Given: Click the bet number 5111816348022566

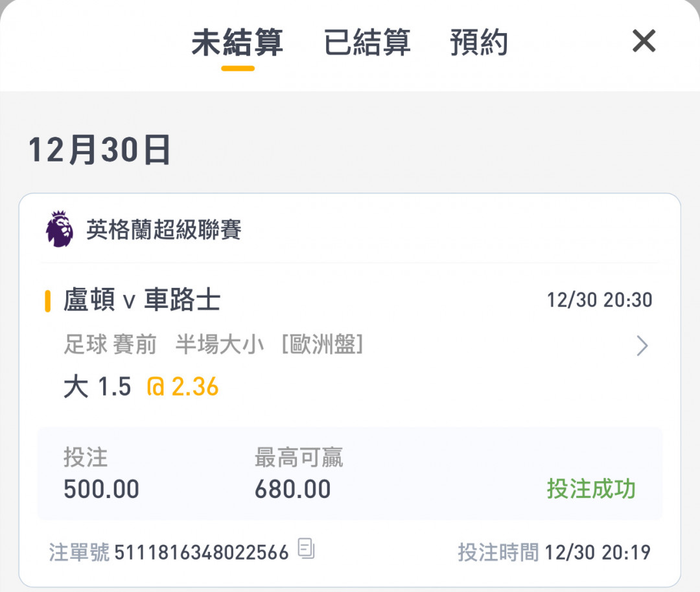Looking at the screenshot, I should 201,552.
